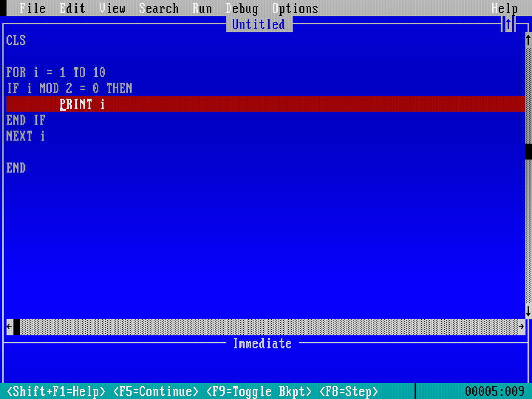
Task: Open the Search menu
Action: 159,8
